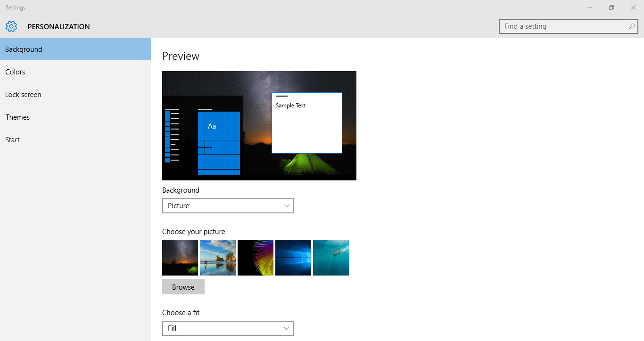
Task: Focus the Find a setting search box
Action: 568,26
